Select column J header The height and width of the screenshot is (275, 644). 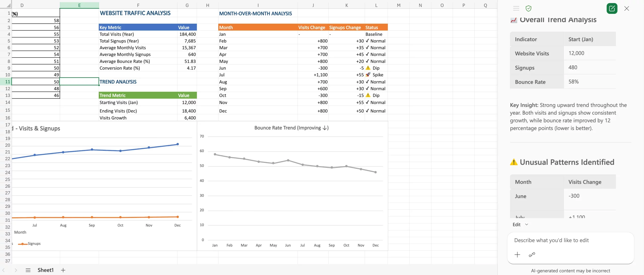pos(313,5)
